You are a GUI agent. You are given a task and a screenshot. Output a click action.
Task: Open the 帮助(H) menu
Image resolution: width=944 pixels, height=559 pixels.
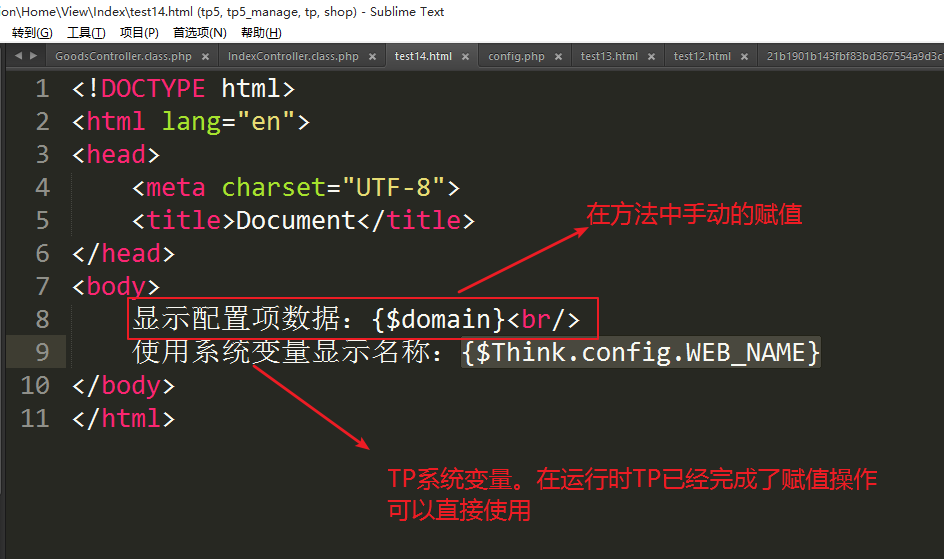tap(260, 33)
